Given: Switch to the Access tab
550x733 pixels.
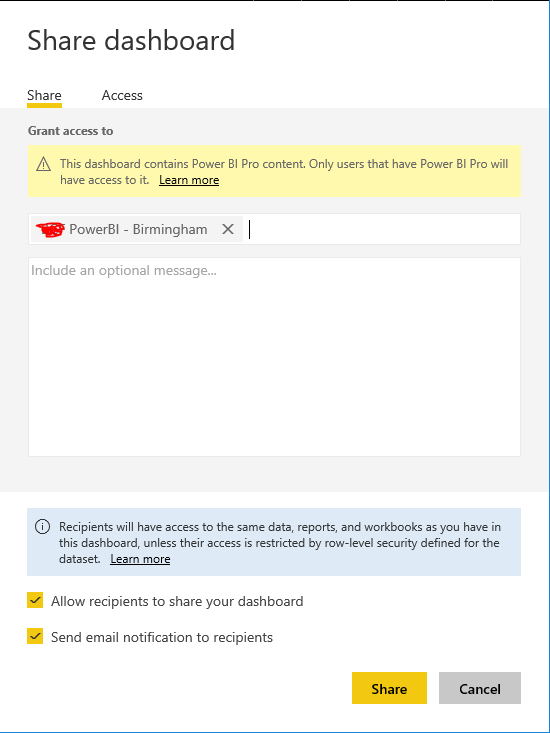Looking at the screenshot, I should pyautogui.click(x=122, y=95).
